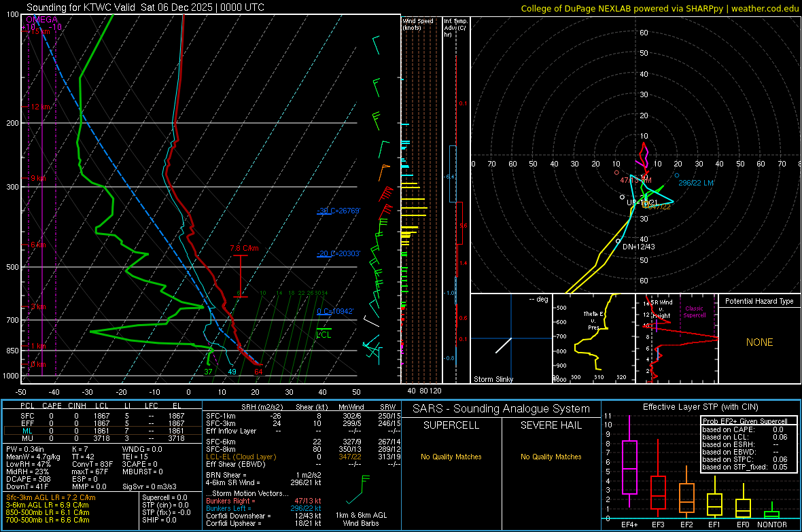This screenshot has height=532, width=802.
Task: Click the Theta-E v. Pres plot
Action: point(594,338)
